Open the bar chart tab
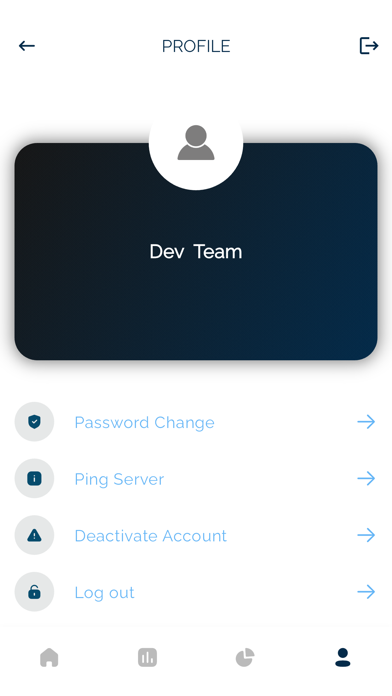This screenshot has height=696, width=392. [147, 657]
